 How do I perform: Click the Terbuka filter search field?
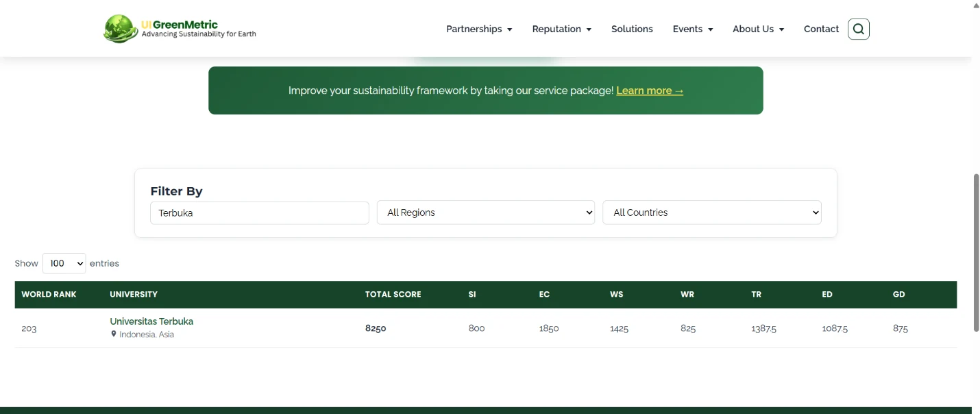(x=260, y=212)
